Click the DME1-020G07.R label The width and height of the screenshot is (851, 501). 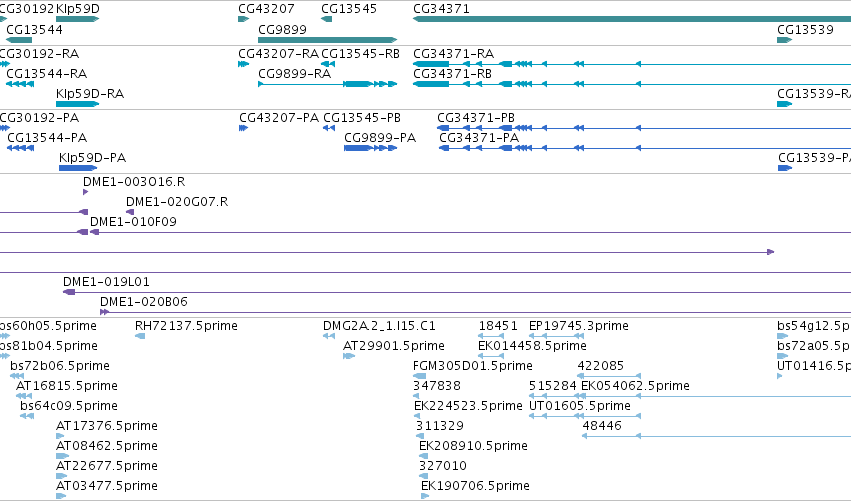point(177,201)
